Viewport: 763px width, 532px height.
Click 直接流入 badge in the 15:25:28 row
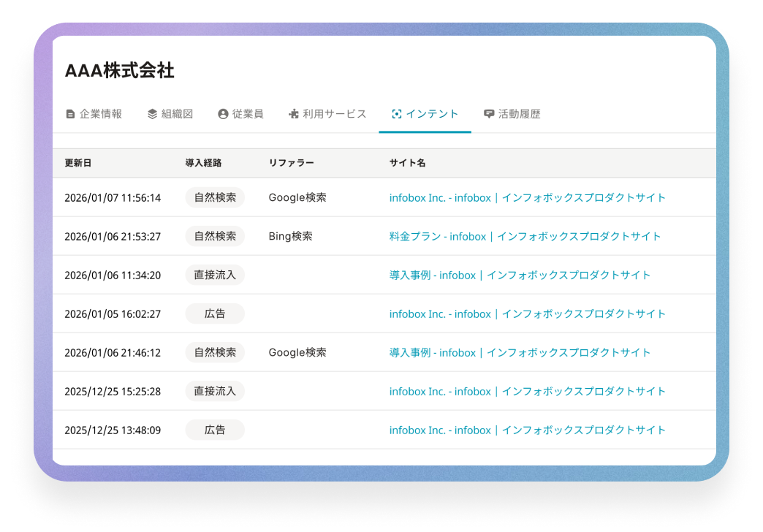[215, 391]
